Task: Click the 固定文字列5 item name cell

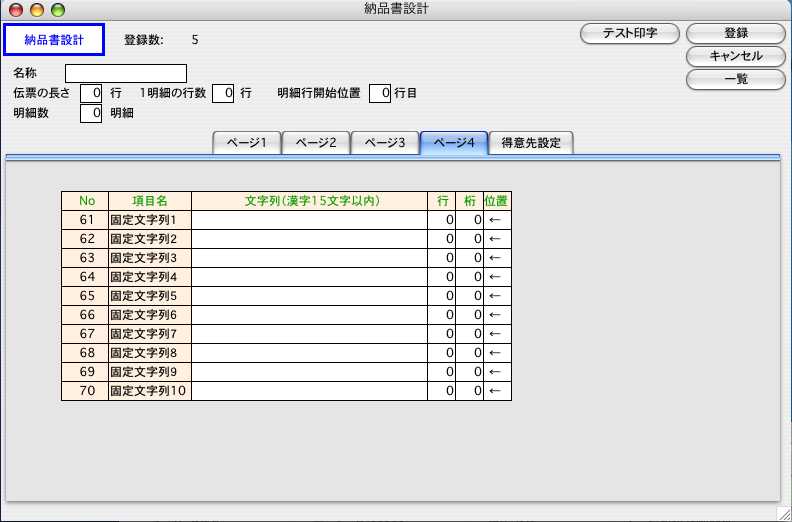Action: click(x=150, y=296)
